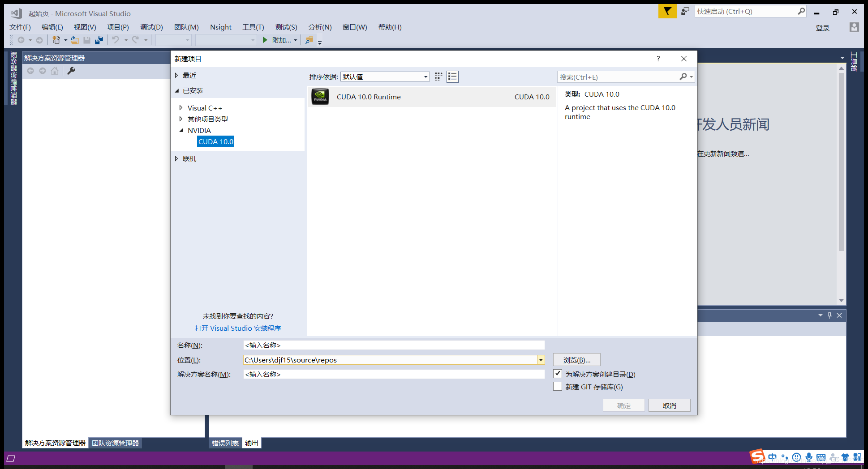
Task: Open the 服务器资源管理器 side tab
Action: (13, 78)
